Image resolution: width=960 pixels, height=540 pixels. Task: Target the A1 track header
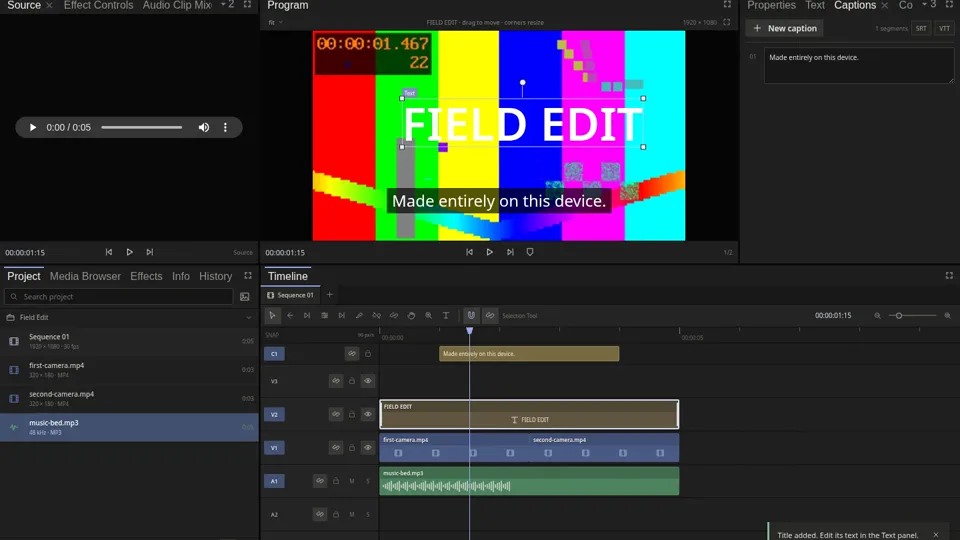(x=274, y=481)
